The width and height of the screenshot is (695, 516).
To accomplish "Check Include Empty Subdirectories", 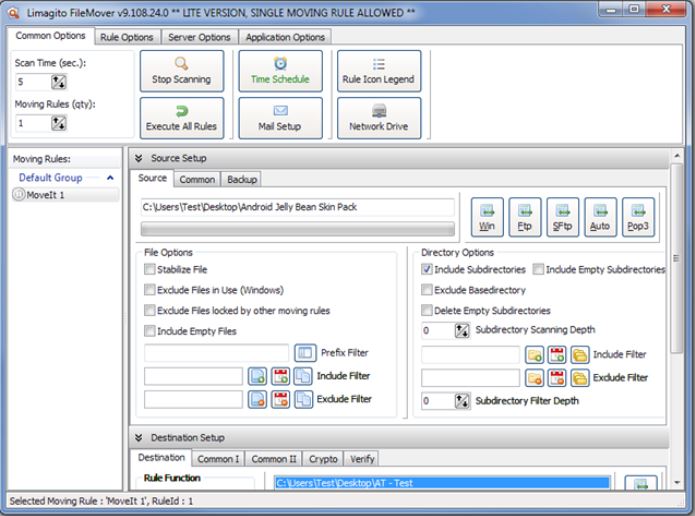I will pos(538,269).
